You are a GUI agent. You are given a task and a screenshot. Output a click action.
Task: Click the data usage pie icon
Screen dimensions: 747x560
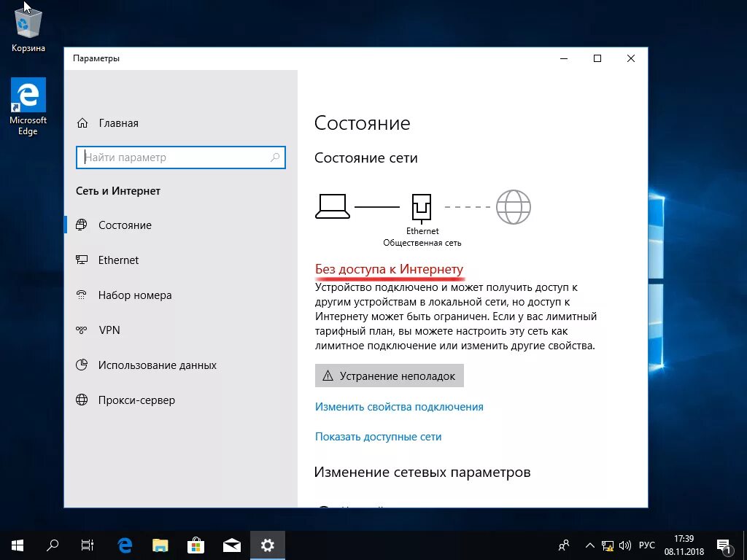coord(82,365)
